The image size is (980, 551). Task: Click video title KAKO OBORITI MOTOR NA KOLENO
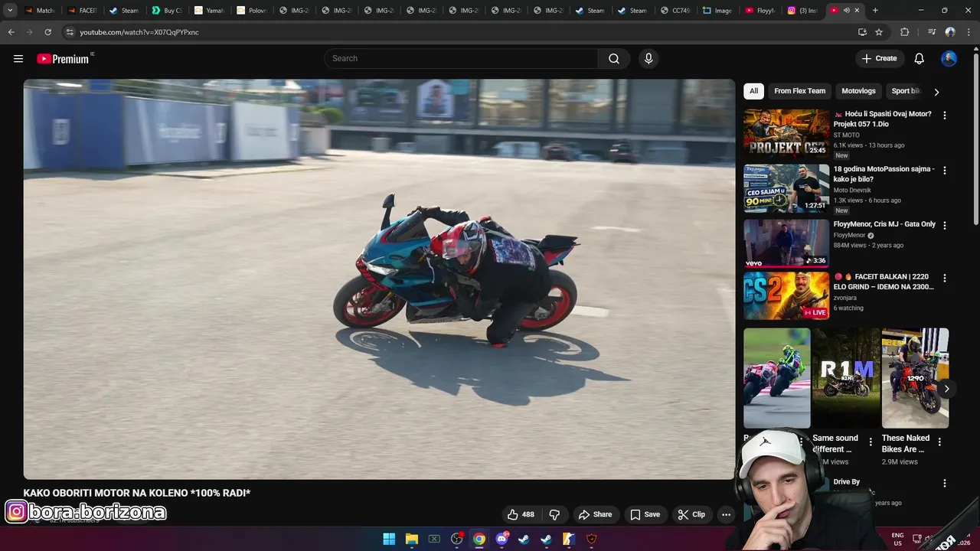click(x=137, y=493)
